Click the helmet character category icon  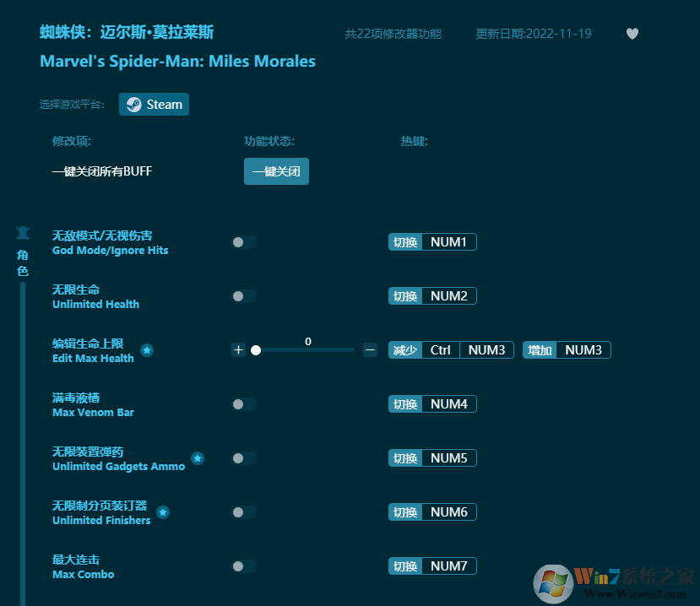click(23, 232)
